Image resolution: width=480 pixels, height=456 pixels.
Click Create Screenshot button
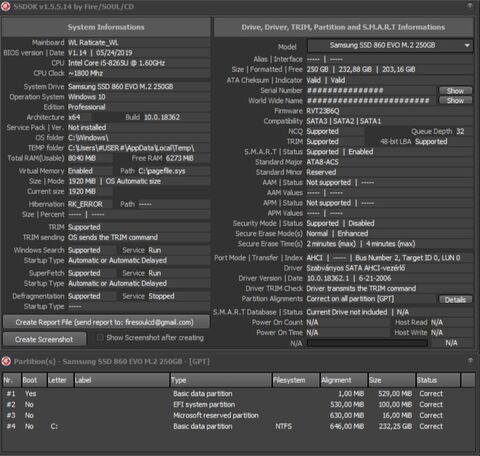[x=44, y=339]
